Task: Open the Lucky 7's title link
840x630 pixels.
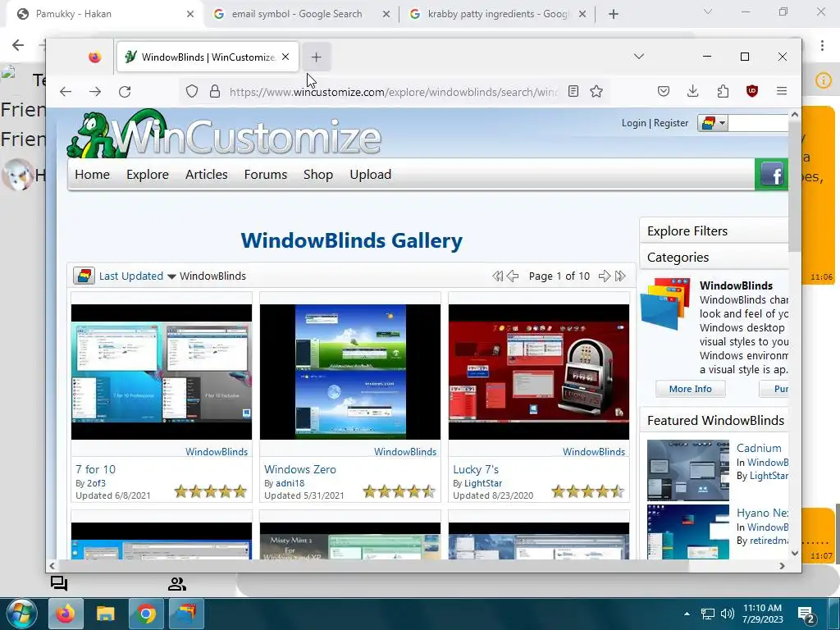Action: [x=476, y=469]
